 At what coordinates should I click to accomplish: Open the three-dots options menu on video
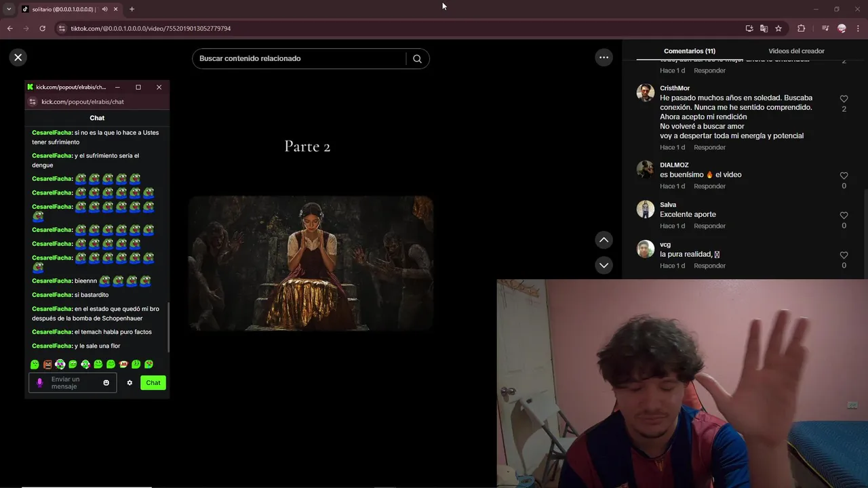[604, 58]
